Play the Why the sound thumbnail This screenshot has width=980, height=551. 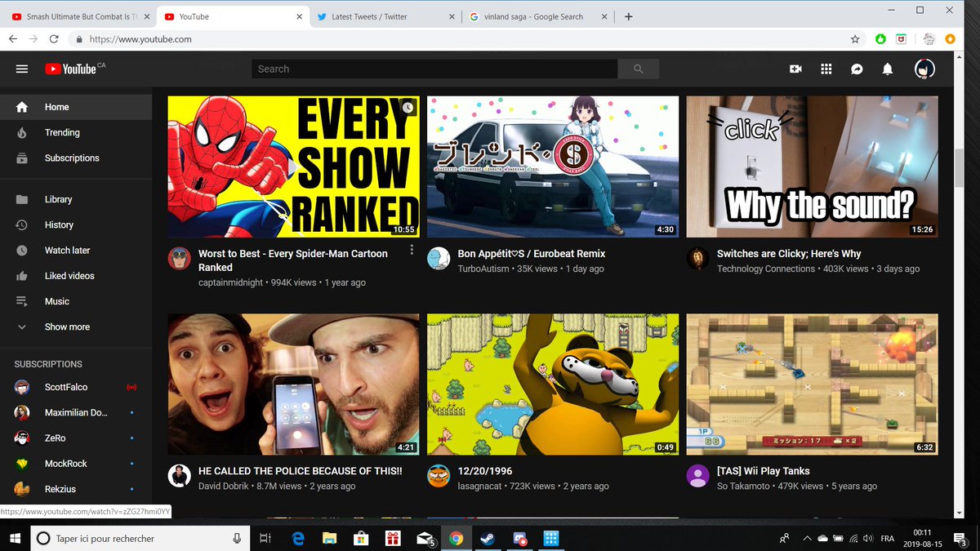(x=812, y=167)
